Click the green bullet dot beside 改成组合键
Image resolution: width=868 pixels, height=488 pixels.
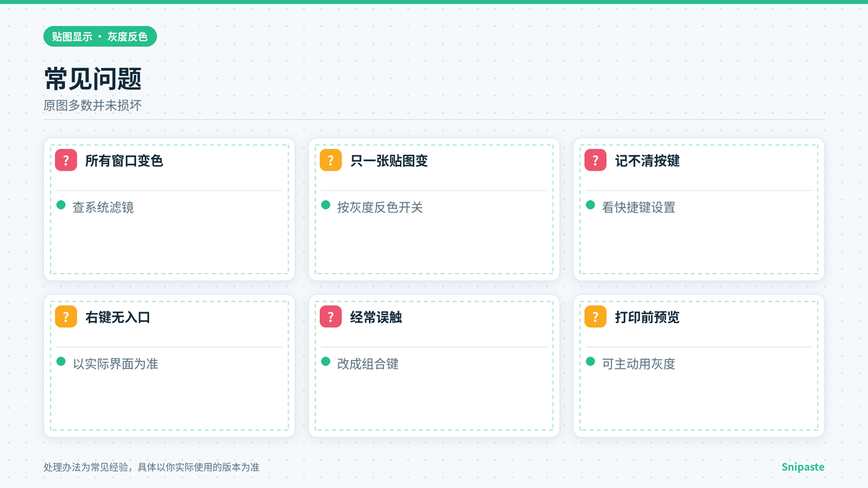(326, 361)
